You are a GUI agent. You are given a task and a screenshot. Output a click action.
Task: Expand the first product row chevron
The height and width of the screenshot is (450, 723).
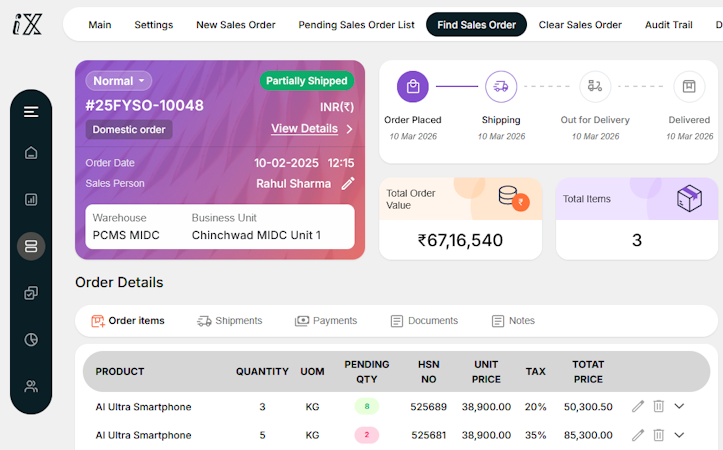coord(679,406)
